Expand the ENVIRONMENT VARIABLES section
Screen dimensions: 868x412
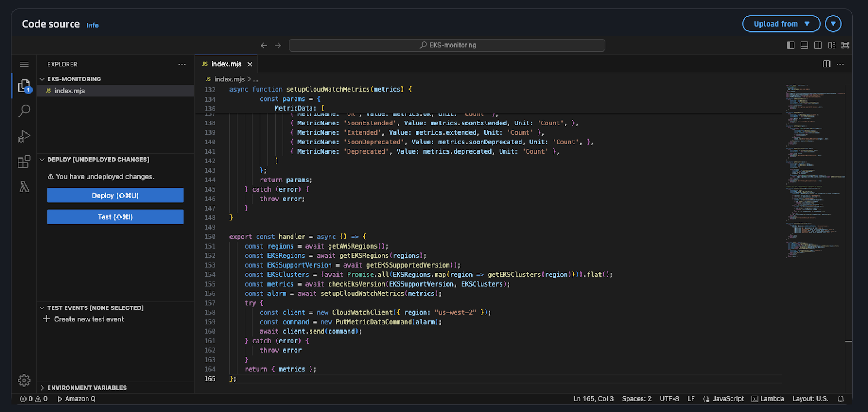[116, 388]
